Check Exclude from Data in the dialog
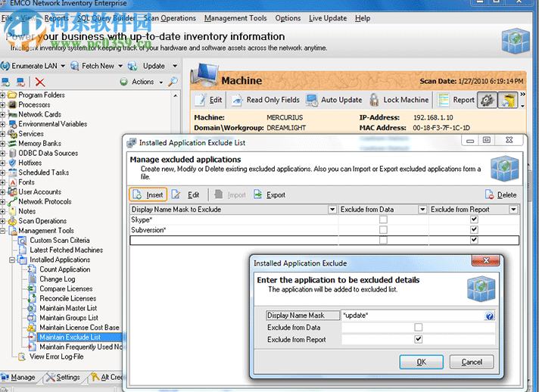The height and width of the screenshot is (392, 539). 419,328
